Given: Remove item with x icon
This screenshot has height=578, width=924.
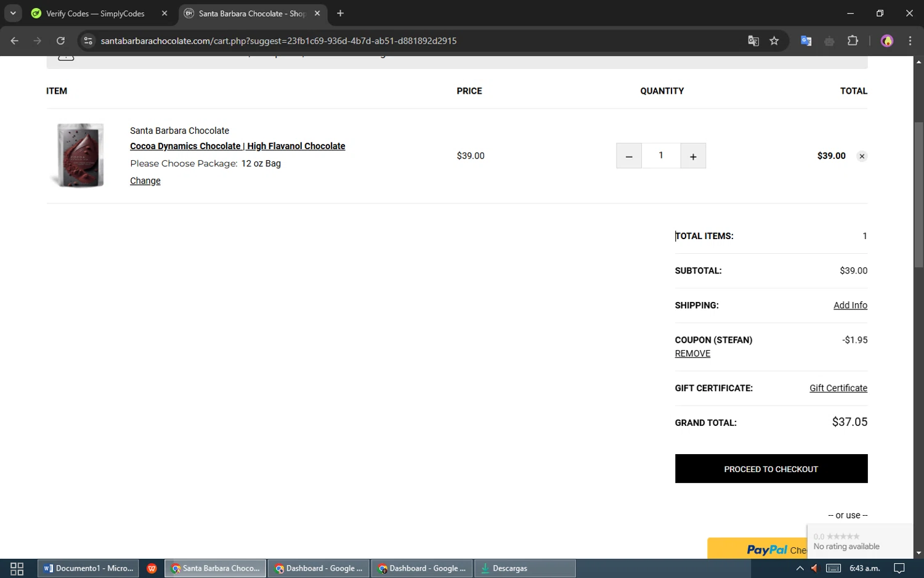Looking at the screenshot, I should tap(862, 156).
